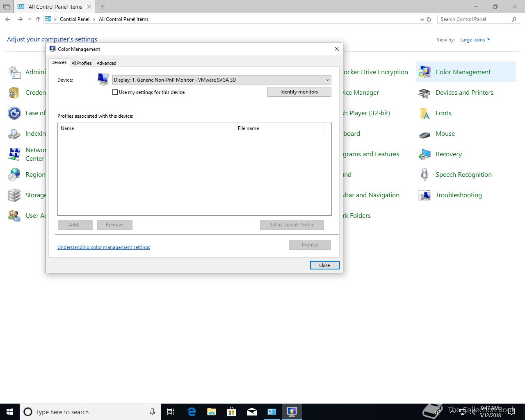Launch Microsoft Edge from the taskbar
Image resolution: width=525 pixels, height=420 pixels.
click(x=191, y=412)
